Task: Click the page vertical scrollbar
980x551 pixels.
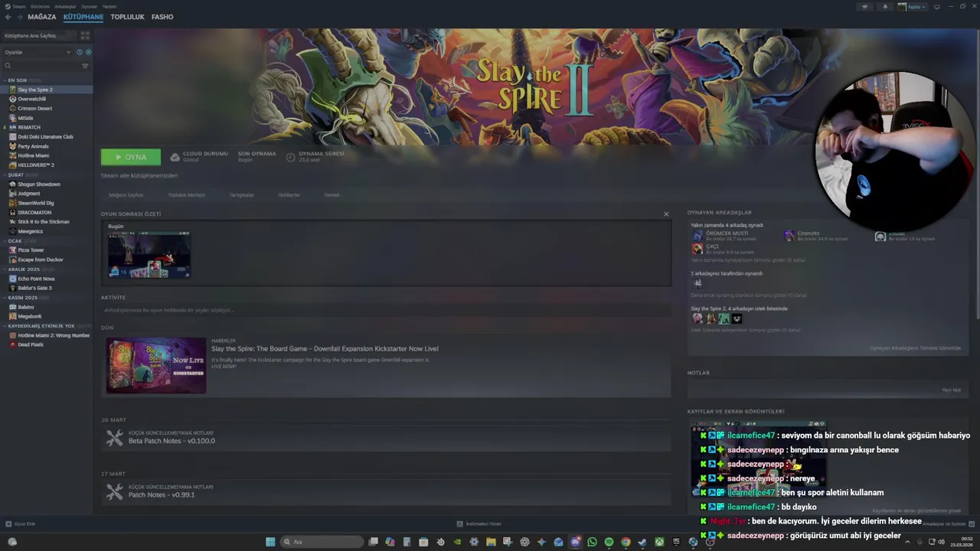Action: tap(977, 176)
